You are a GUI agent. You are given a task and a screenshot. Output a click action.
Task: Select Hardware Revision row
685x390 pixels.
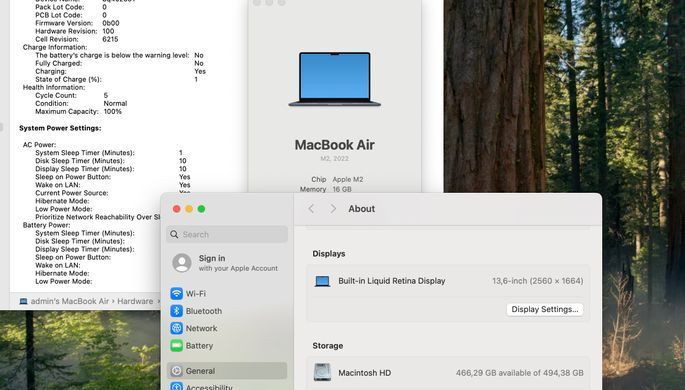[75, 31]
